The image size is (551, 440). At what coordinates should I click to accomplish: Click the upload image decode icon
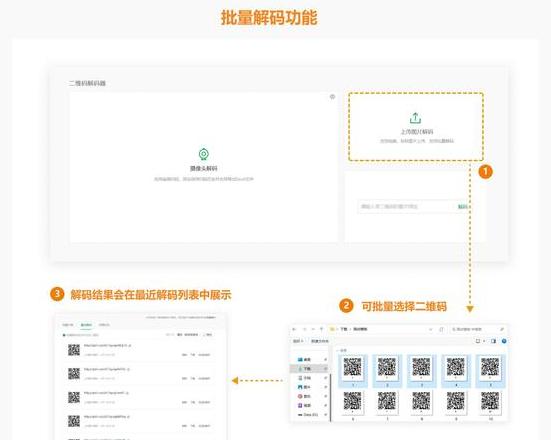click(415, 118)
